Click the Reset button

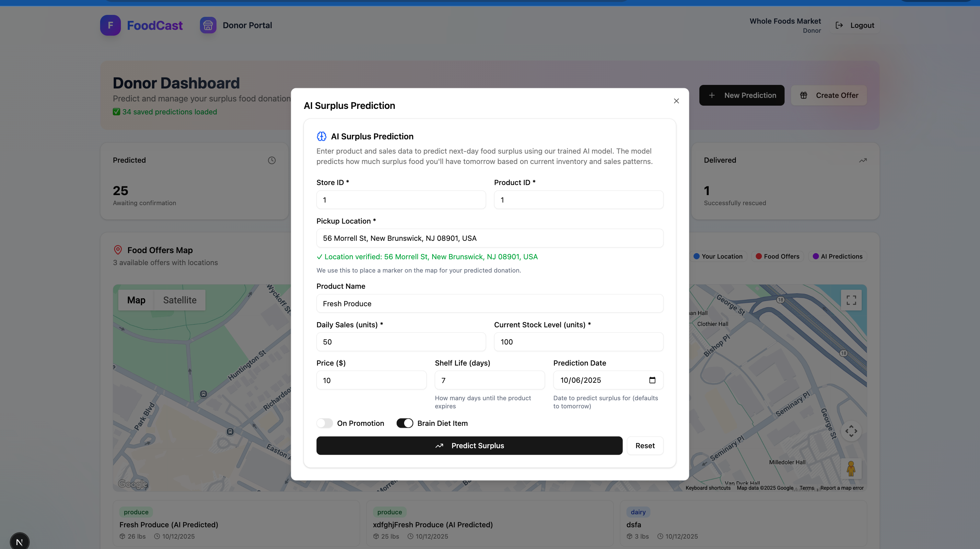(x=645, y=446)
